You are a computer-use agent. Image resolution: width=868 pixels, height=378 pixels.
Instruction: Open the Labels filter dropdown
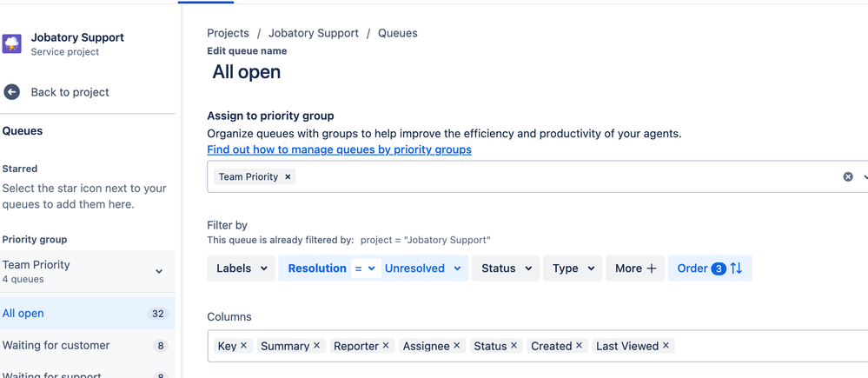tap(242, 269)
